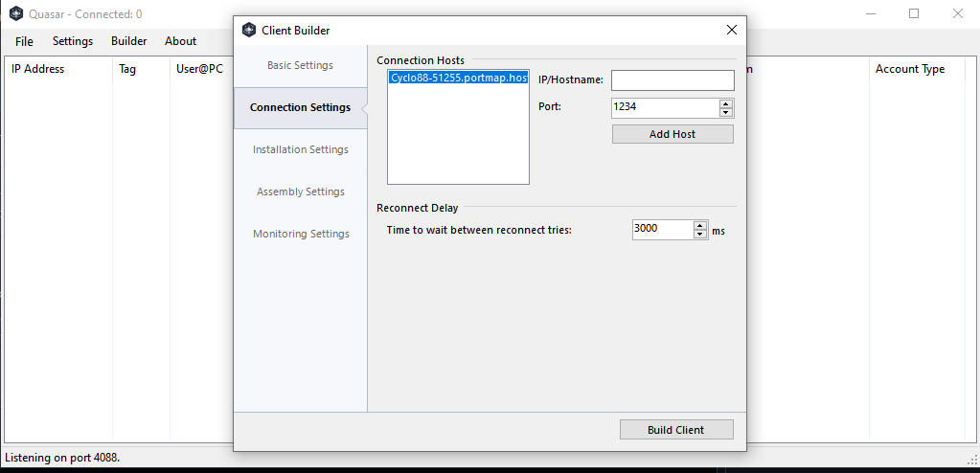The image size is (980, 473).
Task: Select the Cyclo88-51255.portmap.host entry
Action: point(458,79)
